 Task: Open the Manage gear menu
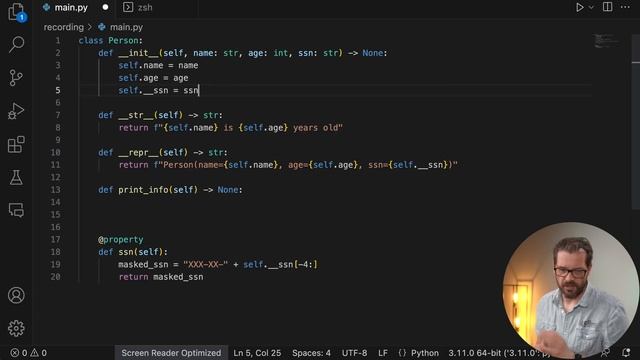click(x=16, y=328)
